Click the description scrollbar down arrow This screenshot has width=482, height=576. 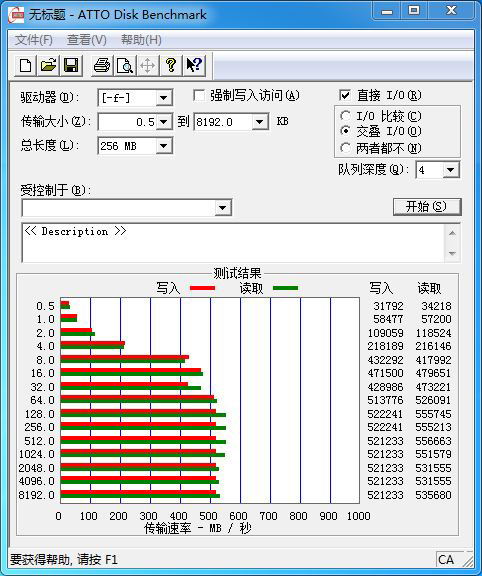pos(452,253)
